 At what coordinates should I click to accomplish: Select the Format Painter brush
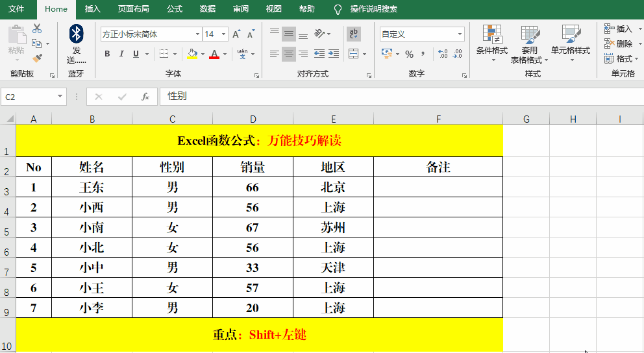click(37, 58)
